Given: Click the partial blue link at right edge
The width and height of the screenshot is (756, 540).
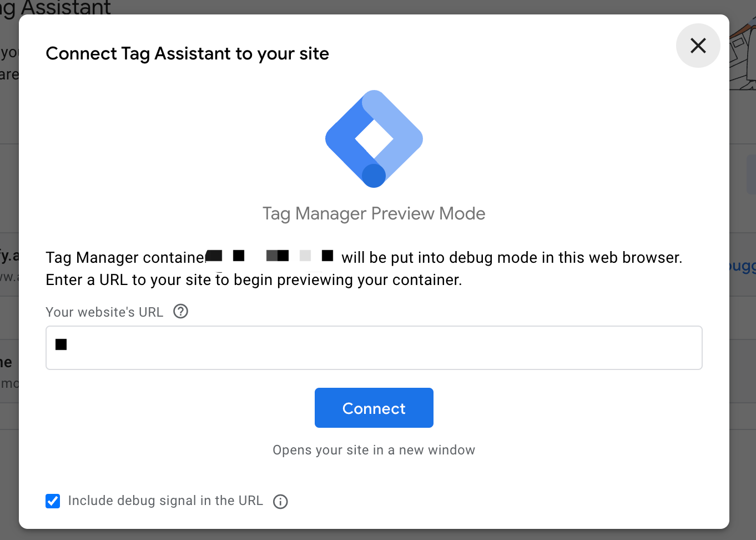Looking at the screenshot, I should [742, 266].
